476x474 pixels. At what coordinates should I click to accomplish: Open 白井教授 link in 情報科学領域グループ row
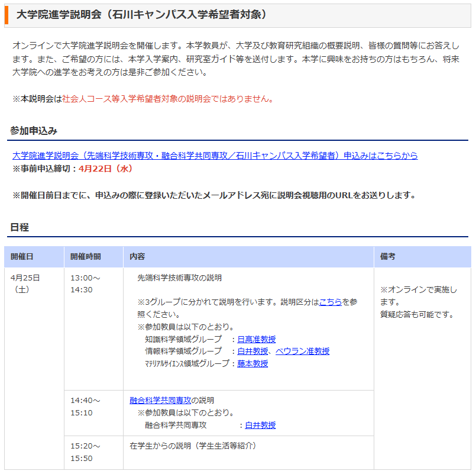click(x=252, y=352)
